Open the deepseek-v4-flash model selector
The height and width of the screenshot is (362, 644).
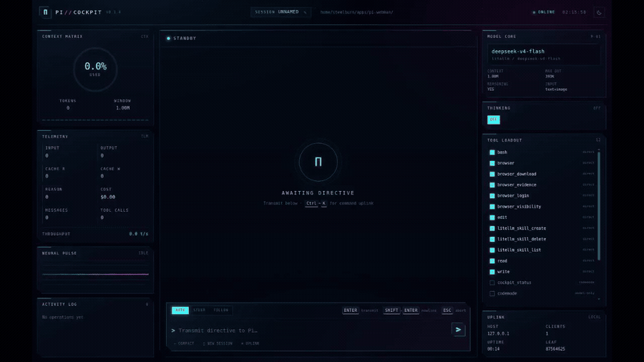click(x=544, y=54)
